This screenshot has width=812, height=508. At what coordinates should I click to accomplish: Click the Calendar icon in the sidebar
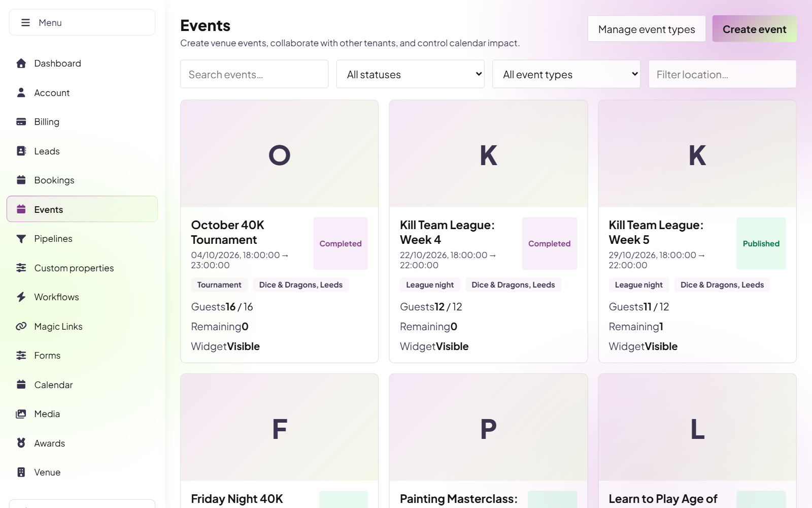click(x=21, y=385)
